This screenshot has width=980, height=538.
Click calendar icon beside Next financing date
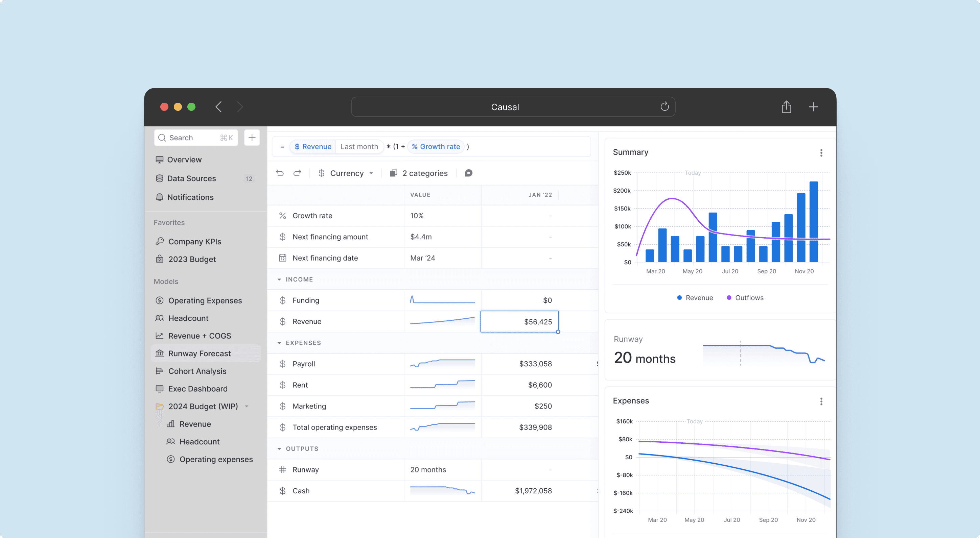282,258
